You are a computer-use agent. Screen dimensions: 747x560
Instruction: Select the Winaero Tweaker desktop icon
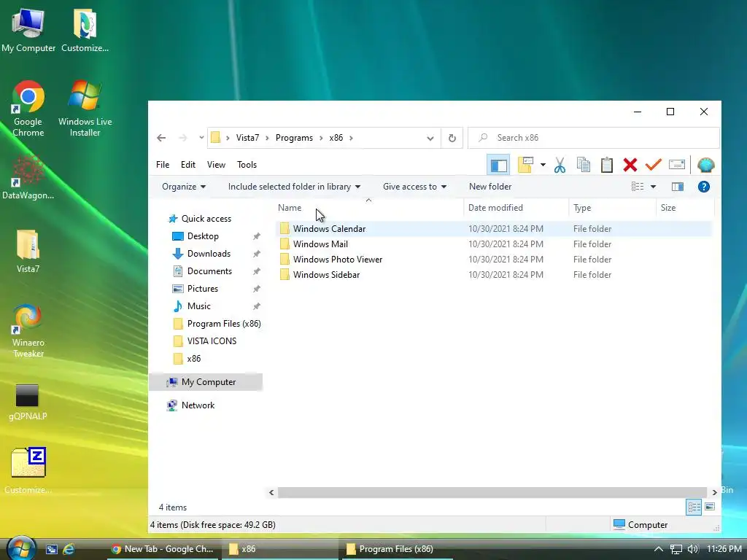tap(28, 331)
